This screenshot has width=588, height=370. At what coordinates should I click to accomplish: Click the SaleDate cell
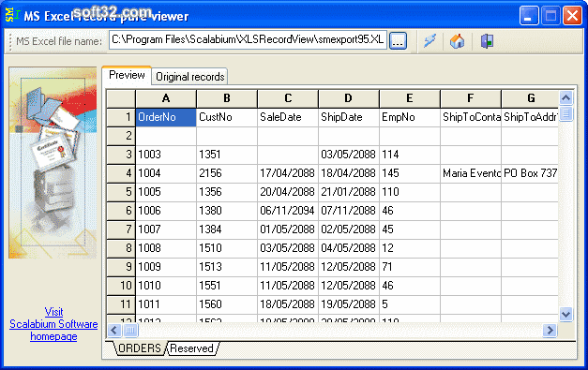288,117
